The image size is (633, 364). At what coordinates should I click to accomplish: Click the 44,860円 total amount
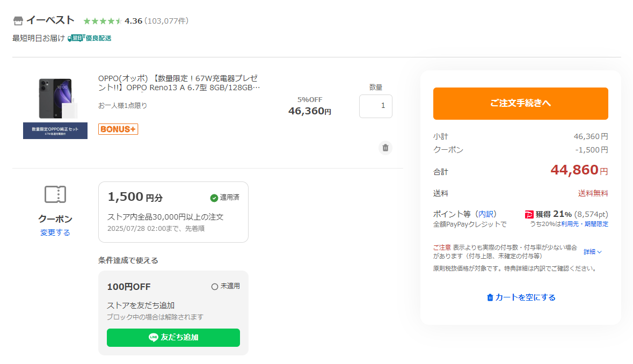579,170
